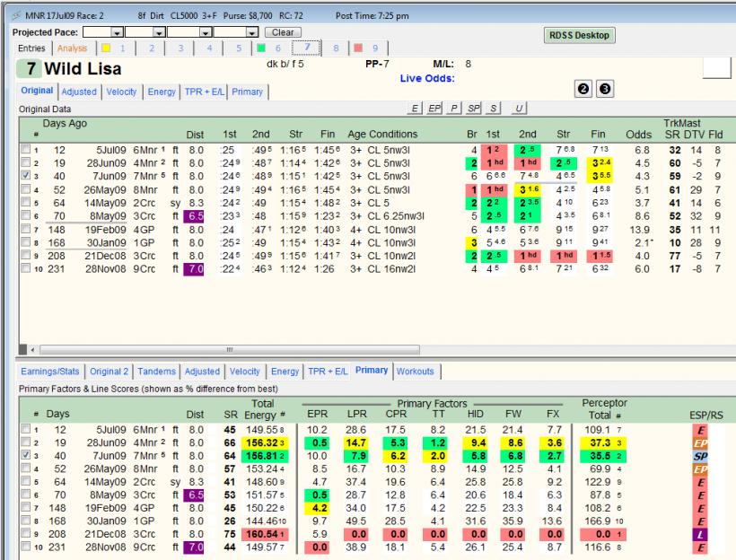
Task: Click the app icon in the title bar
Action: pyautogui.click(x=16, y=15)
